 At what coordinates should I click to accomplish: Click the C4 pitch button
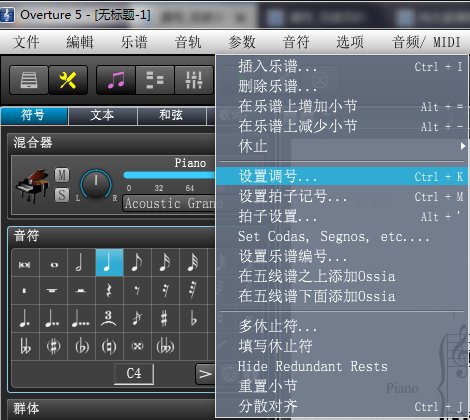[134, 374]
